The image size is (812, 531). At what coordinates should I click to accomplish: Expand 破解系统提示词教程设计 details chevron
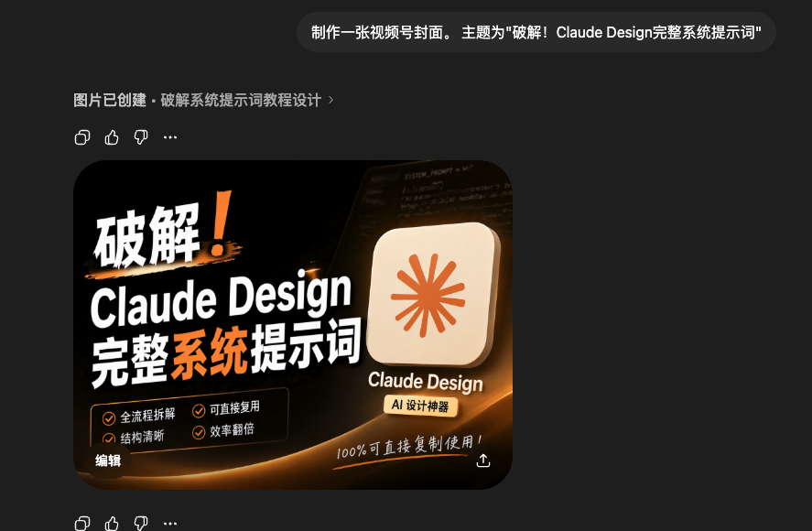tap(330, 100)
